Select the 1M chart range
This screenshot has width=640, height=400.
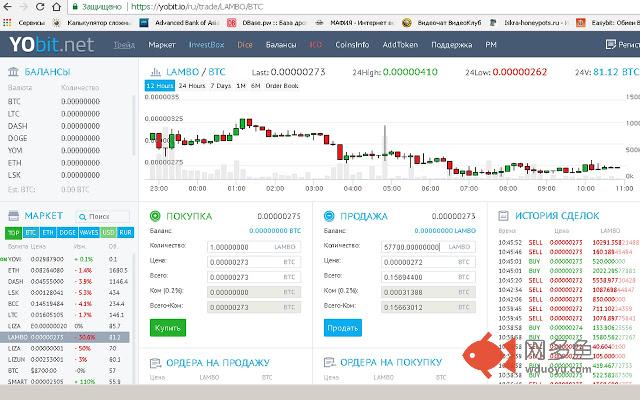pyautogui.click(x=241, y=86)
